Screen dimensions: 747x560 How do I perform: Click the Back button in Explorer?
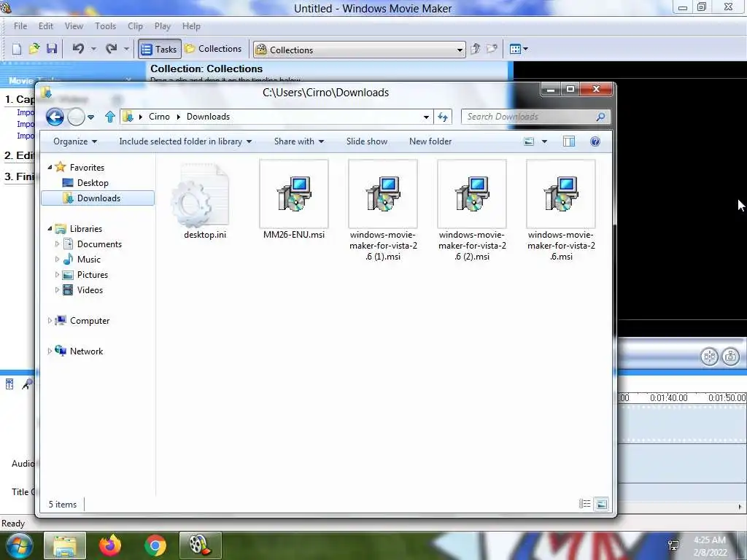tap(55, 117)
